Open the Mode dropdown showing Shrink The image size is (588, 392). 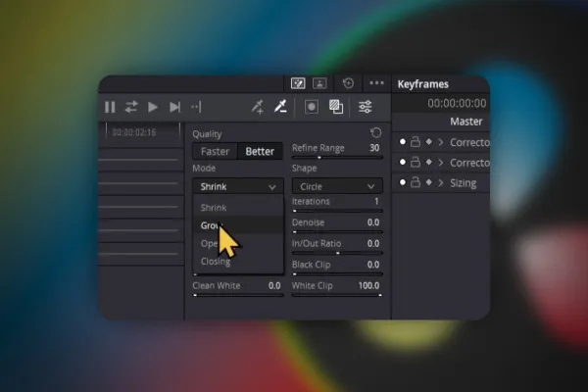point(238,186)
